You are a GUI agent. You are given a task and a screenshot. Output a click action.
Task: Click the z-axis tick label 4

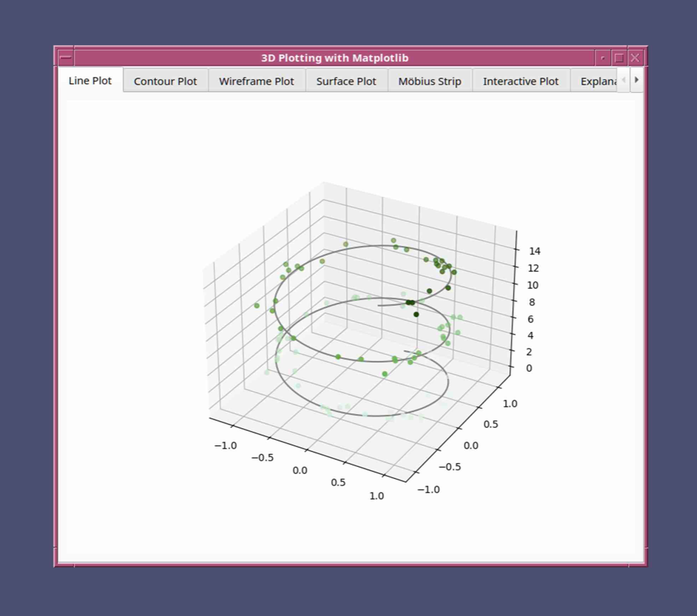529,335
